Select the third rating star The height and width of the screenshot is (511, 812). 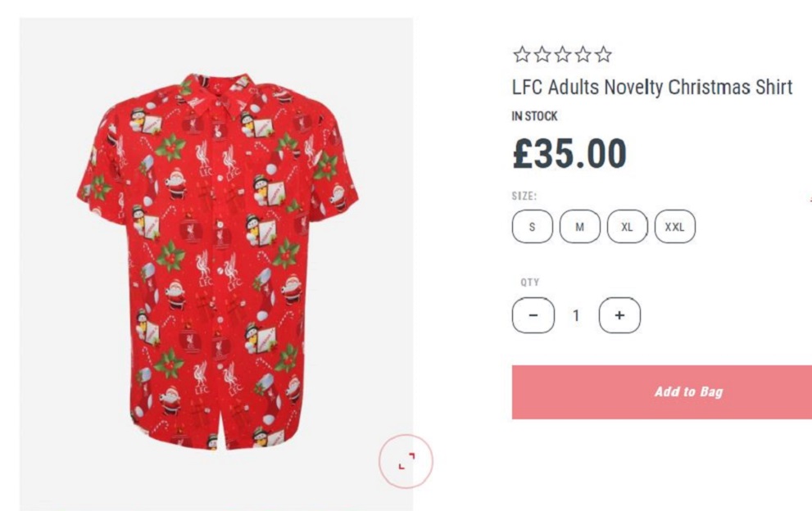click(562, 55)
